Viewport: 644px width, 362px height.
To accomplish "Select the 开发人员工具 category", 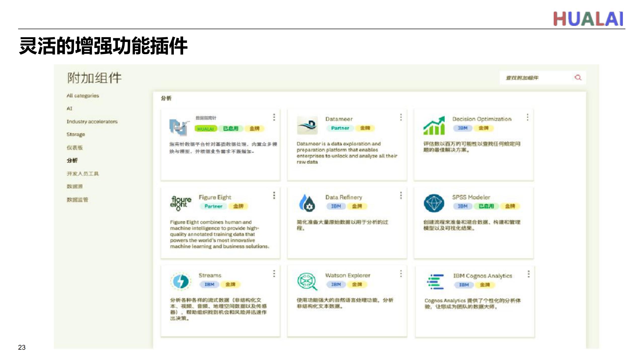I will click(83, 173).
